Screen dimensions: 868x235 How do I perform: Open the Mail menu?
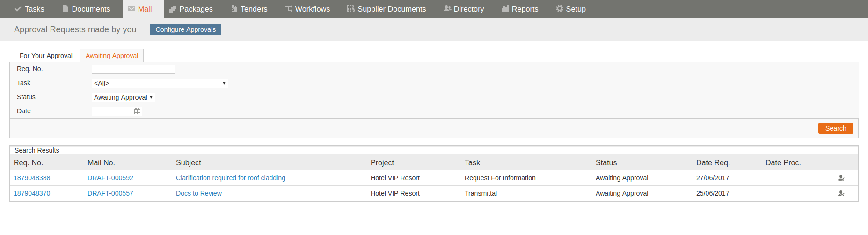point(140,9)
